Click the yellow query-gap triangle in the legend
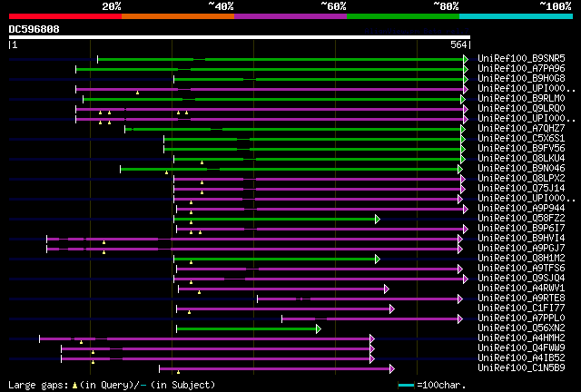The height and width of the screenshot is (392, 581). (74, 386)
